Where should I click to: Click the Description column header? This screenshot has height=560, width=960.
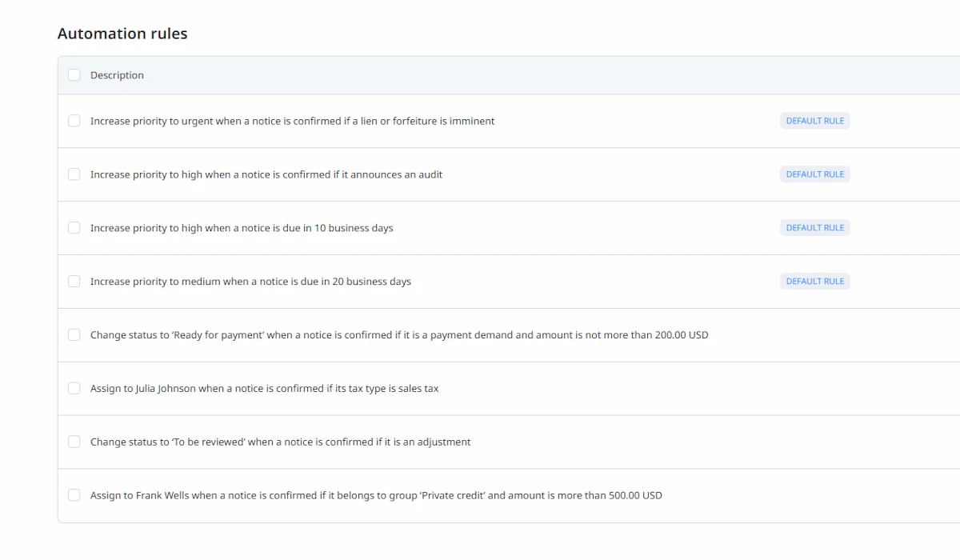[x=117, y=75]
